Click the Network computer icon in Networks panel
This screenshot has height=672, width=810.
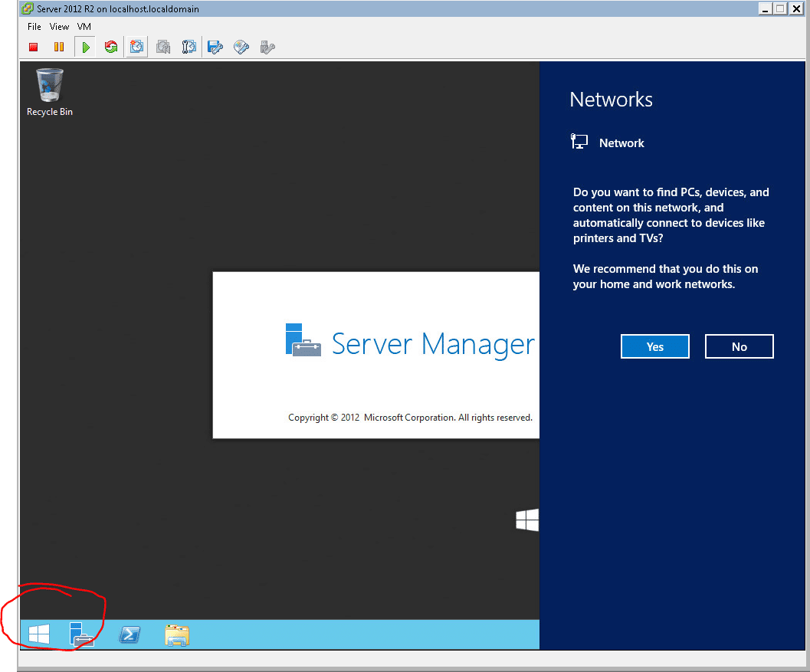pyautogui.click(x=579, y=141)
